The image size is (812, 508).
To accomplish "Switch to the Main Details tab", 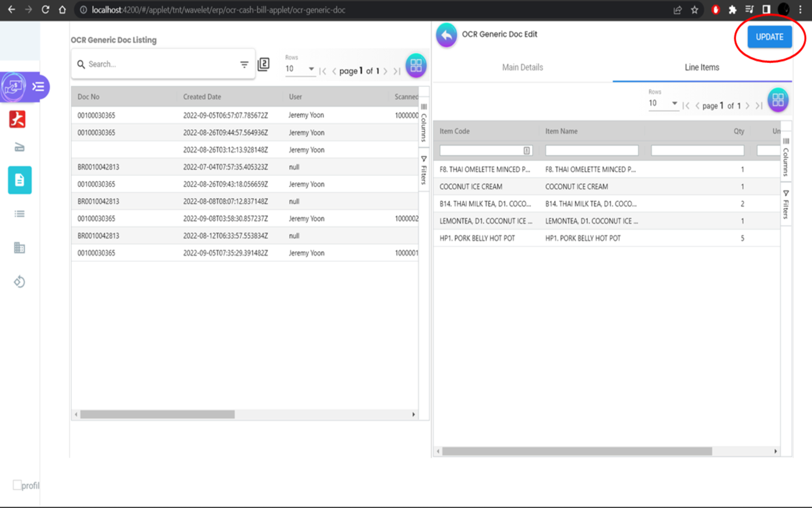I will [522, 68].
